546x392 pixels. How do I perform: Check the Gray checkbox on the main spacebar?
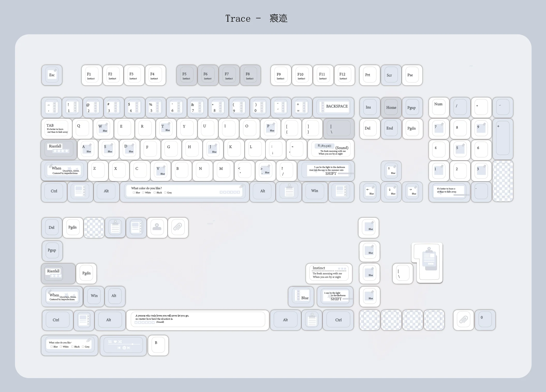point(165,193)
